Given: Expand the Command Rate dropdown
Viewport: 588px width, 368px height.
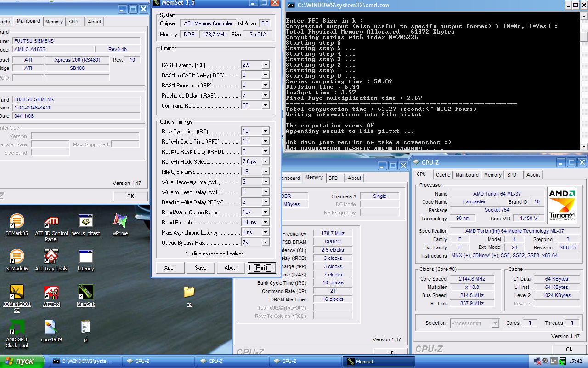Looking at the screenshot, I should (x=265, y=105).
